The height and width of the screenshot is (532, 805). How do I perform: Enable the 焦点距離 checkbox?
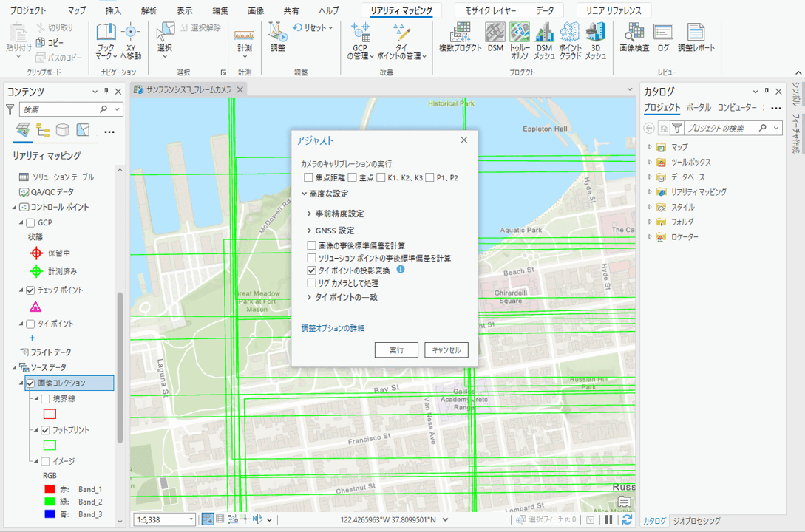308,177
